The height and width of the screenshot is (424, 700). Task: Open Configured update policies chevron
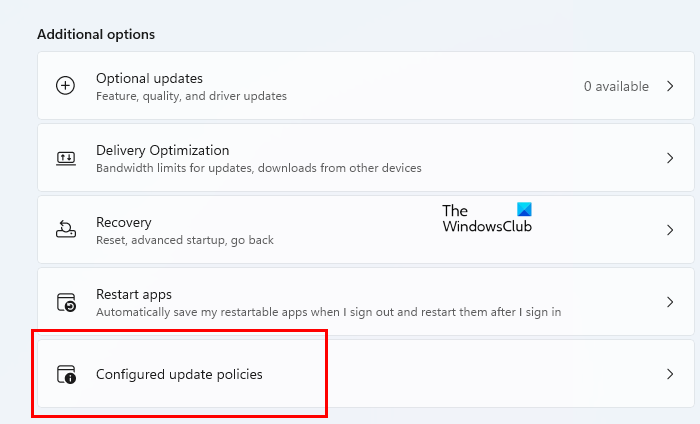pyautogui.click(x=670, y=374)
